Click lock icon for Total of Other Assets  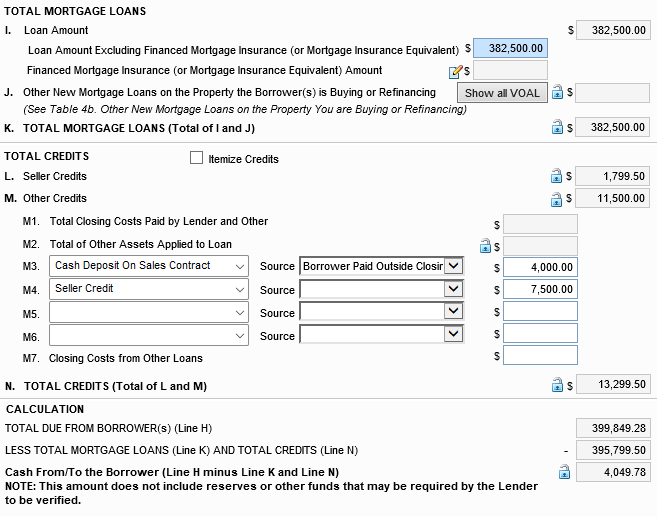pyautogui.click(x=485, y=246)
